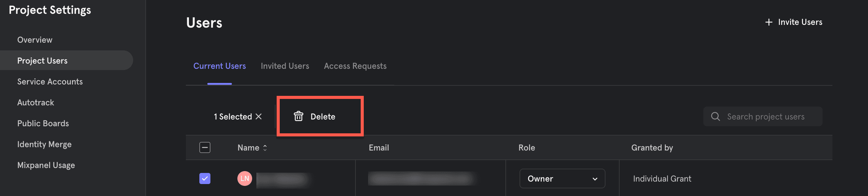Open the Access Requests tab
This screenshot has height=196, width=868.
355,66
